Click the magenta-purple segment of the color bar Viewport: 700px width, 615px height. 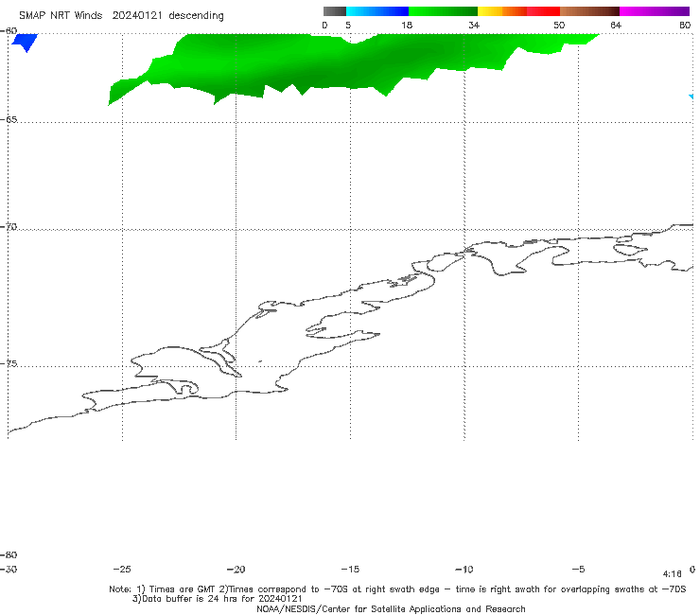[655, 11]
